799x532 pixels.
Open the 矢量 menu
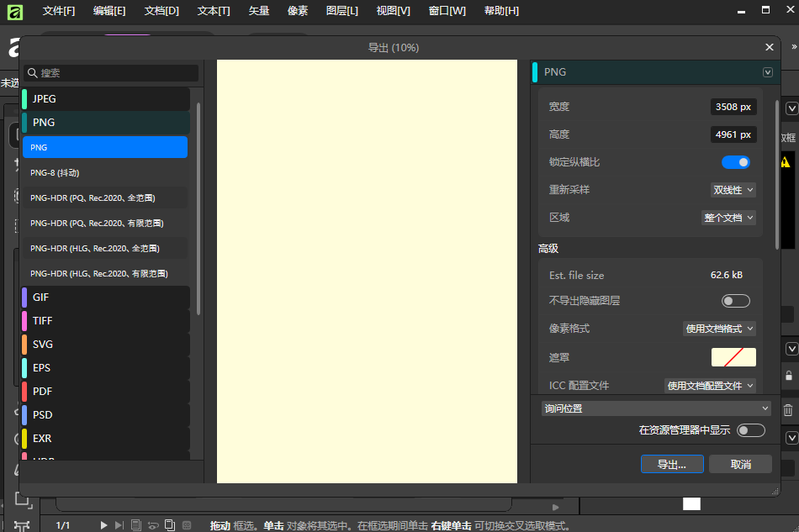(x=259, y=11)
